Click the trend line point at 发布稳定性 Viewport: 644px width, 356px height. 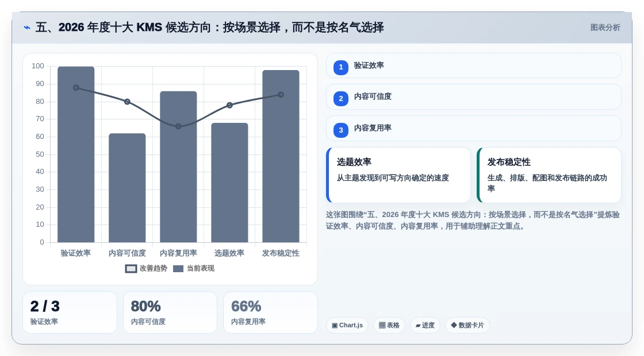281,95
